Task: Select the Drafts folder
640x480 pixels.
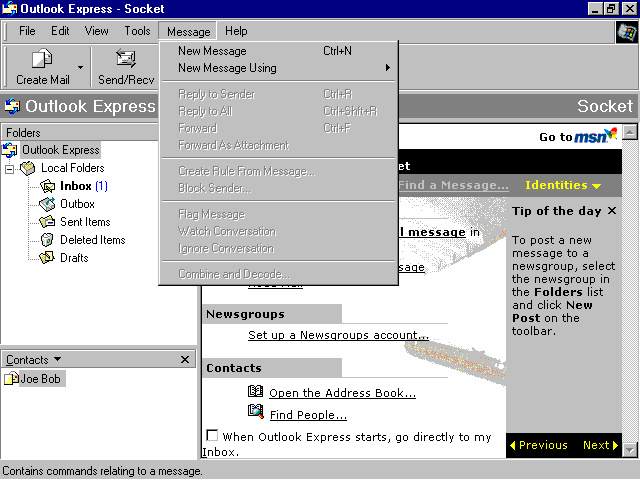Action: [x=74, y=258]
